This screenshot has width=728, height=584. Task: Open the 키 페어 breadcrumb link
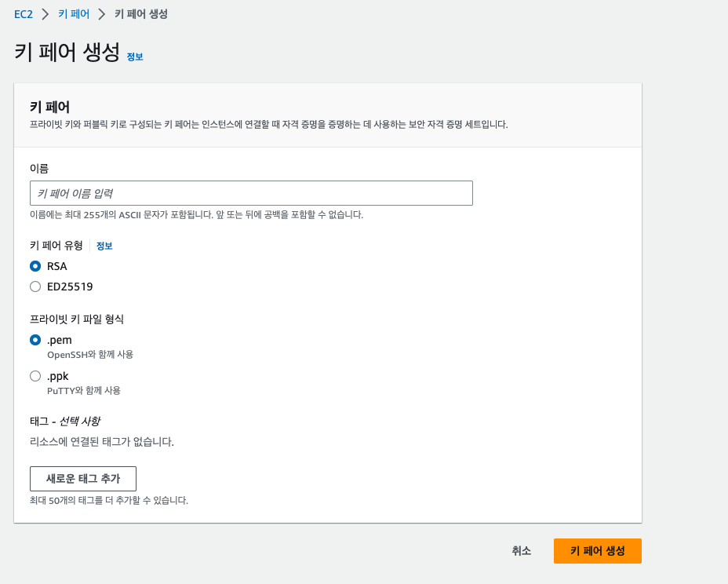tap(74, 14)
